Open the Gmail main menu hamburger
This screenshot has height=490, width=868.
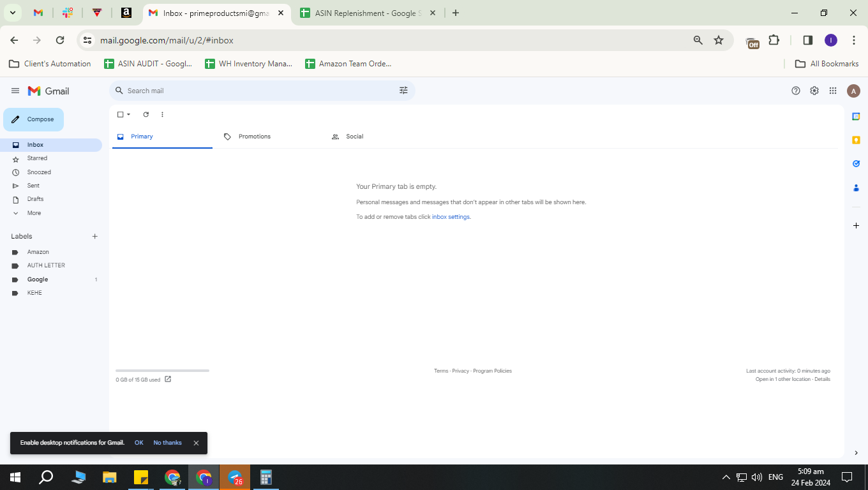coord(15,91)
